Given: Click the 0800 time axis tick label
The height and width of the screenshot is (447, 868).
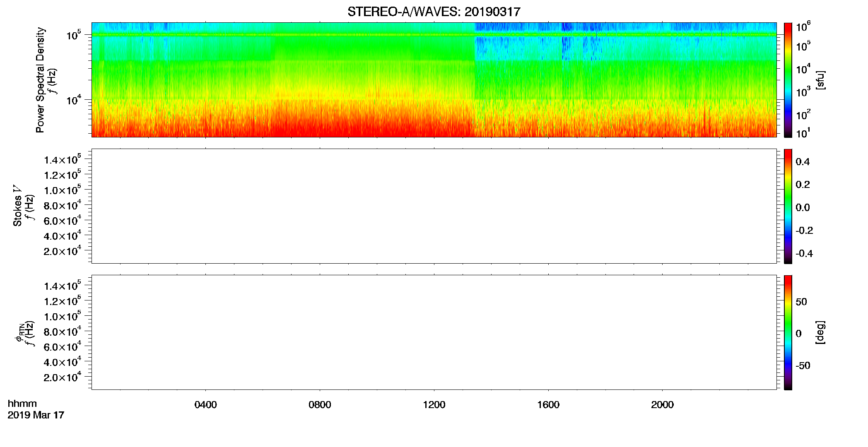Looking at the screenshot, I should pos(320,405).
